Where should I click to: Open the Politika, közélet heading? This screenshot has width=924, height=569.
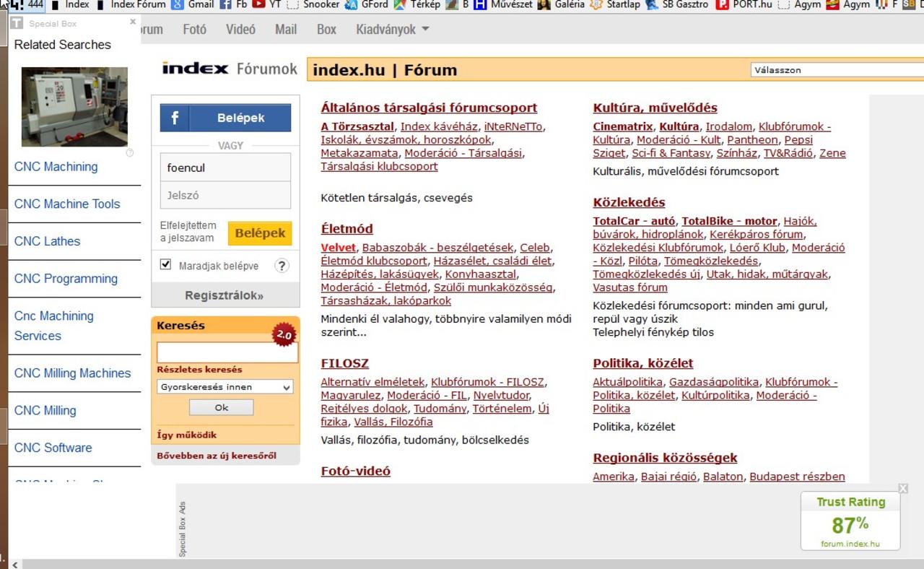pyautogui.click(x=642, y=363)
